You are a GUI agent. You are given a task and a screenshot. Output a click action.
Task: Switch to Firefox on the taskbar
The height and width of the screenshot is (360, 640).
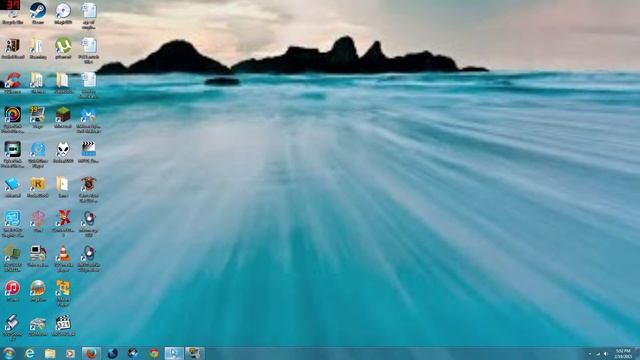click(x=91, y=353)
